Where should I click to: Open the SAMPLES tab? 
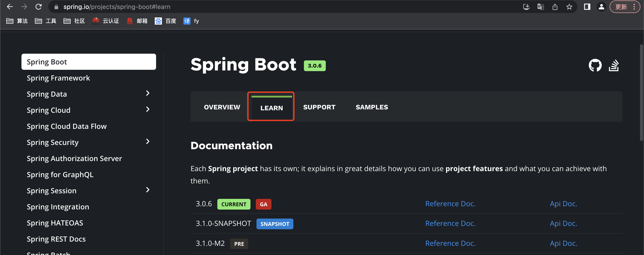click(372, 107)
